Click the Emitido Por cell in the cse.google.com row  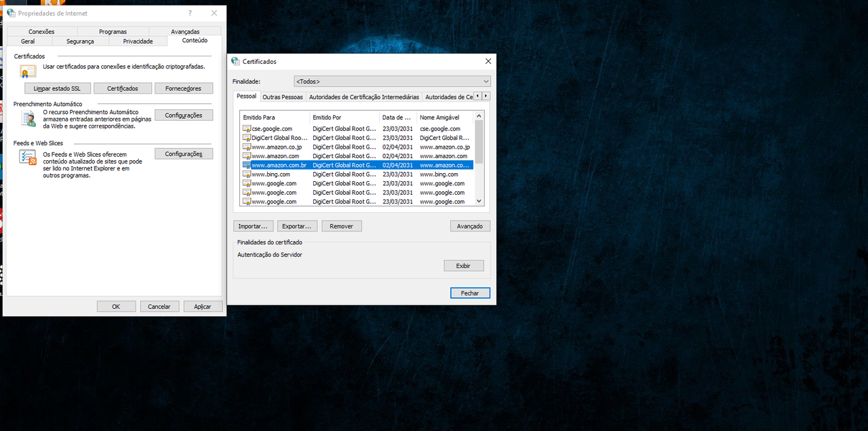pyautogui.click(x=344, y=129)
